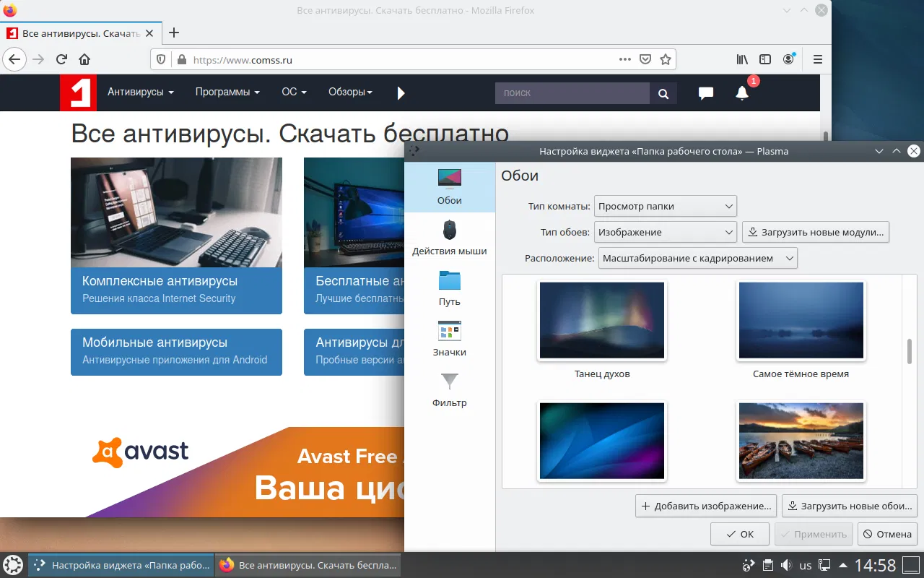Open the 'Расположение' dropdown
The height and width of the screenshot is (578, 924).
point(697,259)
